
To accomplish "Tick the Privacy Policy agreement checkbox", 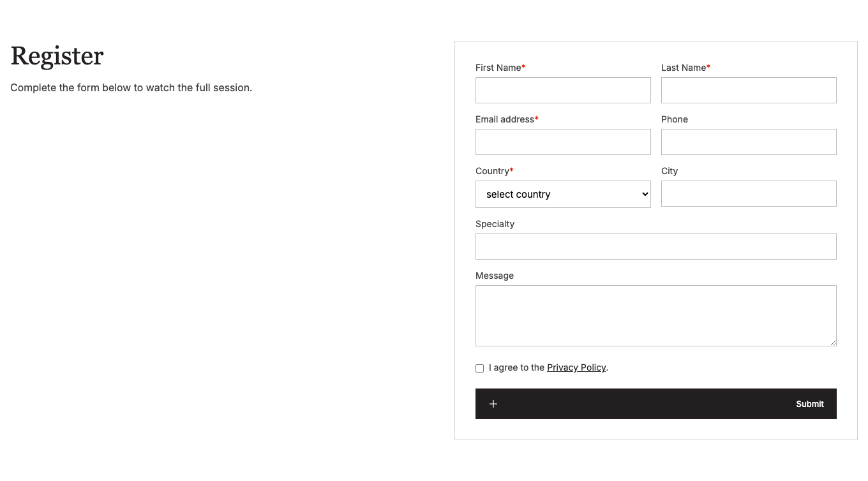I will click(x=480, y=368).
